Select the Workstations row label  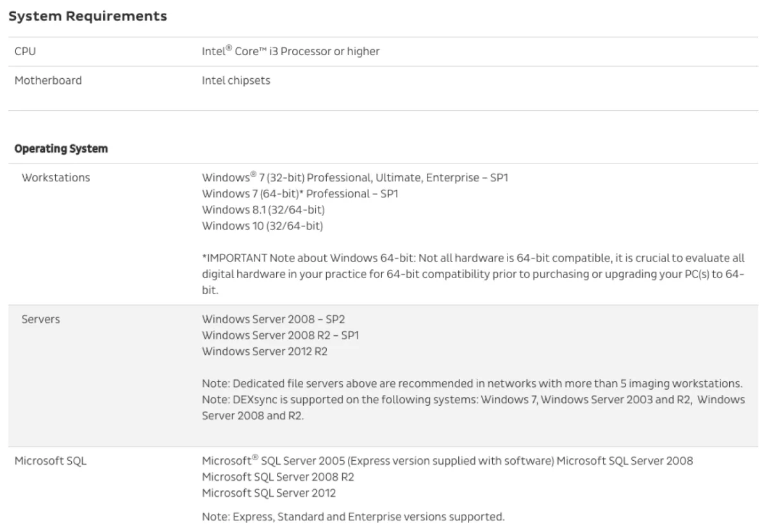tap(56, 178)
